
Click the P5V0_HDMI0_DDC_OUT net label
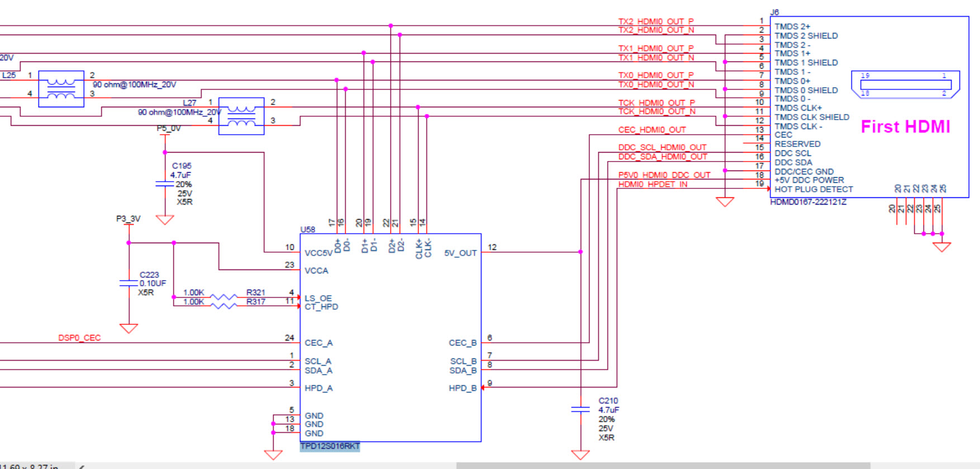(664, 175)
